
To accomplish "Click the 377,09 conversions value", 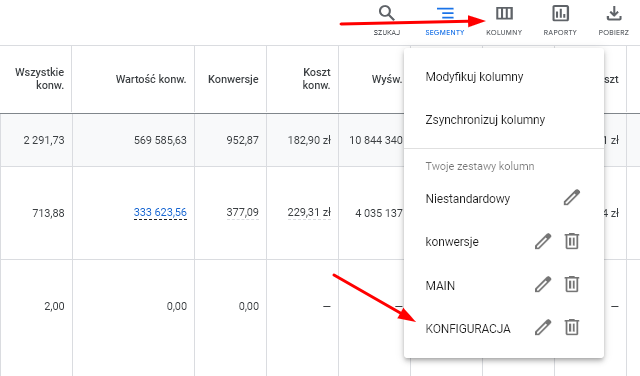I will tap(242, 212).
